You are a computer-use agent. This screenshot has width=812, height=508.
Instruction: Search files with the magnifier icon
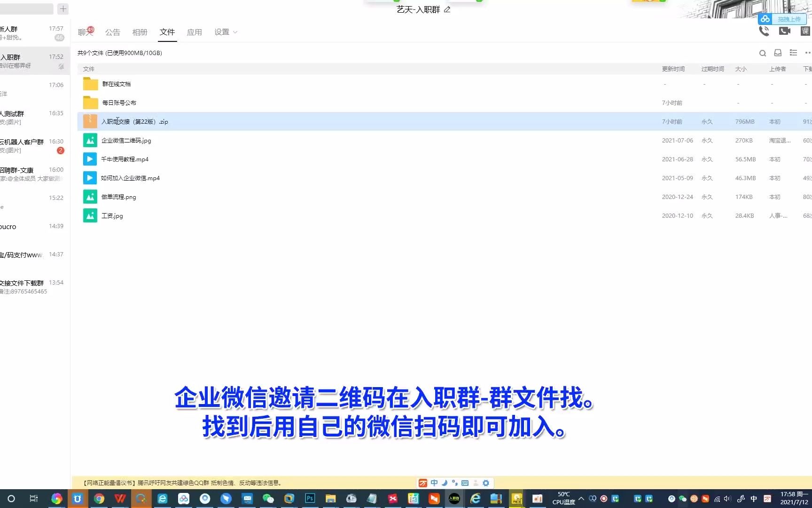click(x=763, y=53)
